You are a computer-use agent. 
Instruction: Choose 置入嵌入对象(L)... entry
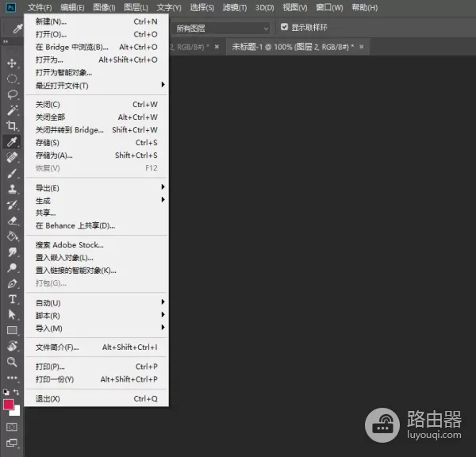[96, 258]
